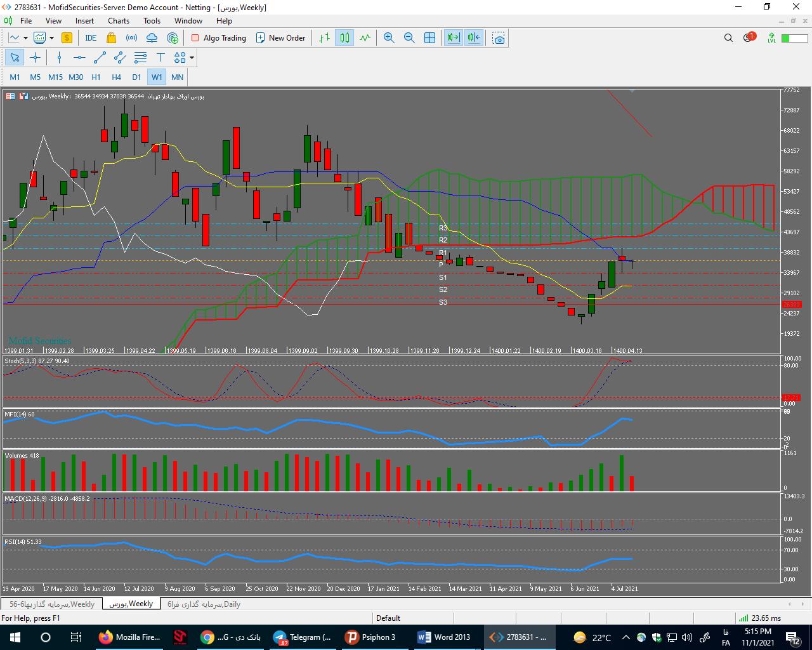Viewport: 812px width, 650px height.
Task: Open the Insert menu
Action: [84, 21]
